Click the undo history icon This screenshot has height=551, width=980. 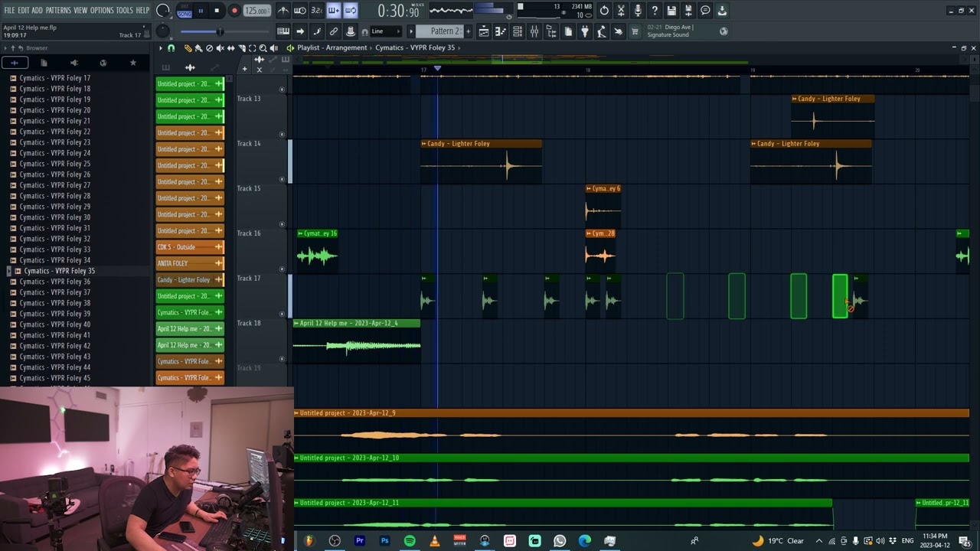click(x=604, y=11)
